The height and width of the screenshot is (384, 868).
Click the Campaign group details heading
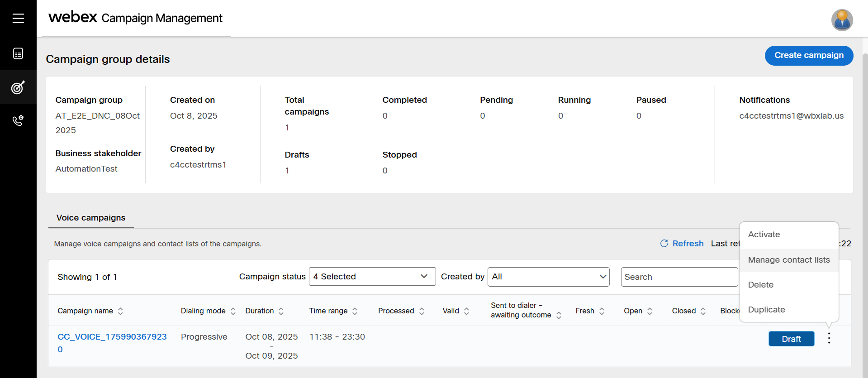pyautogui.click(x=108, y=59)
